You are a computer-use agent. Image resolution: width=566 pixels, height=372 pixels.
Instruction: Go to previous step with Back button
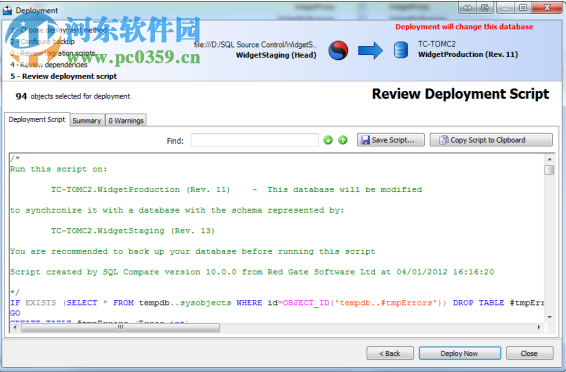390,353
